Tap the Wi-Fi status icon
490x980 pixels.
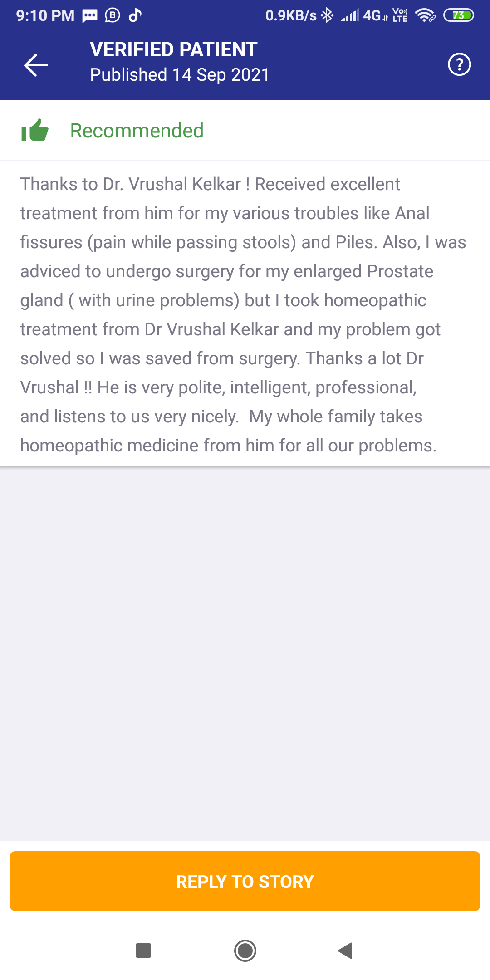tap(425, 15)
